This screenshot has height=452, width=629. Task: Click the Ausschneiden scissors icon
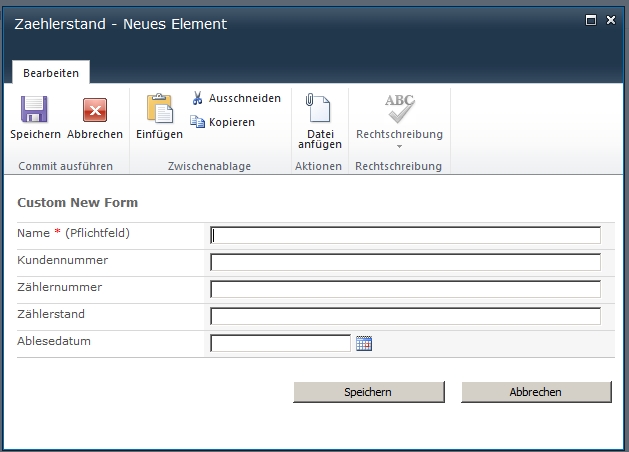point(198,98)
